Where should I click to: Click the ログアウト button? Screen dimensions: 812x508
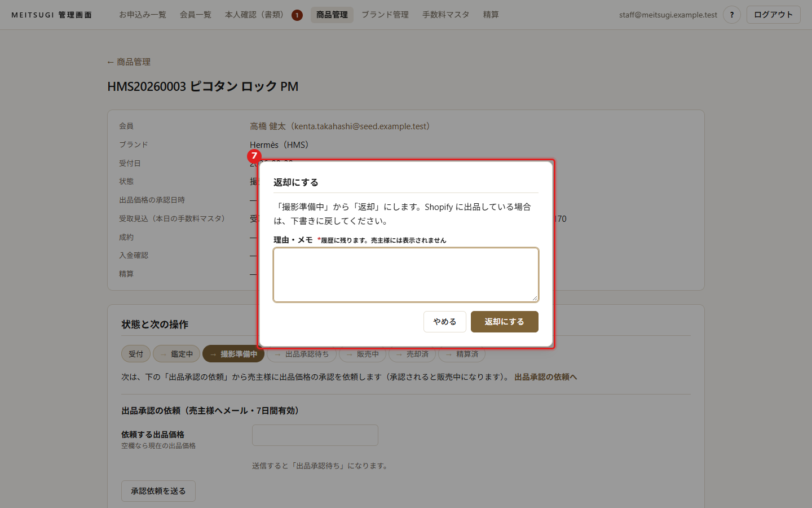(774, 15)
